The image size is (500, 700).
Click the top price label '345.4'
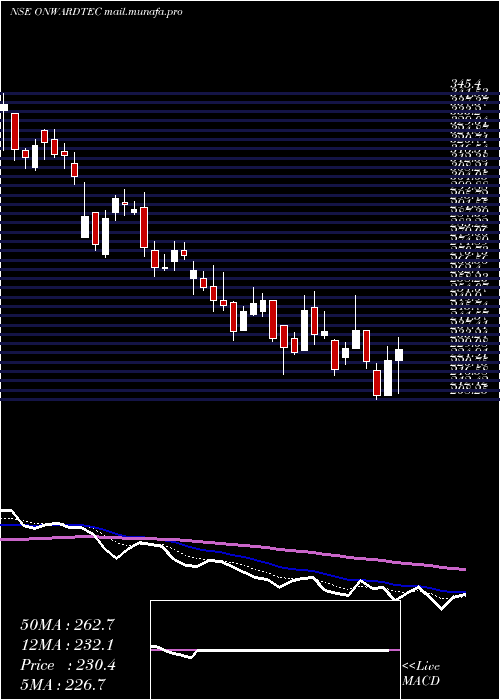click(467, 83)
